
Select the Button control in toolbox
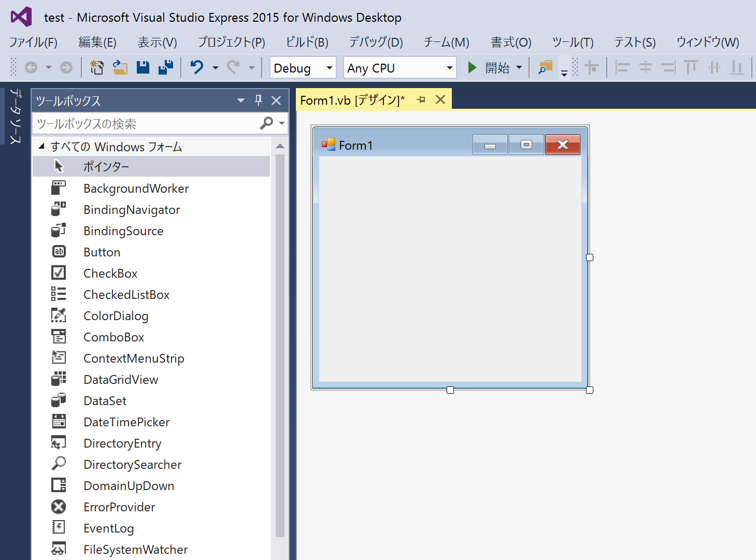click(102, 252)
